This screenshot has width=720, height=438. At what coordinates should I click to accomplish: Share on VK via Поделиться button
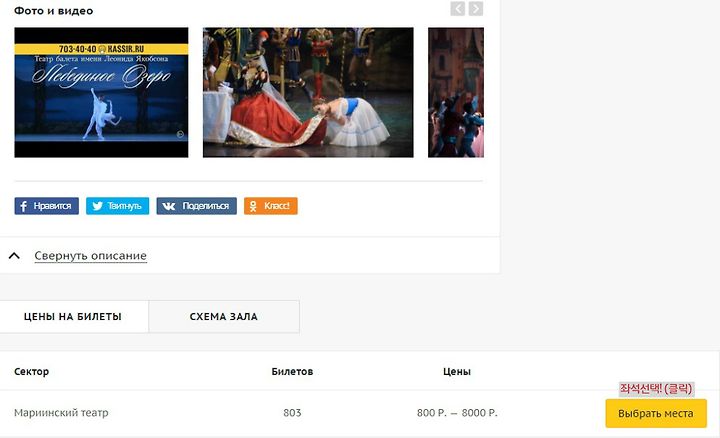197,206
